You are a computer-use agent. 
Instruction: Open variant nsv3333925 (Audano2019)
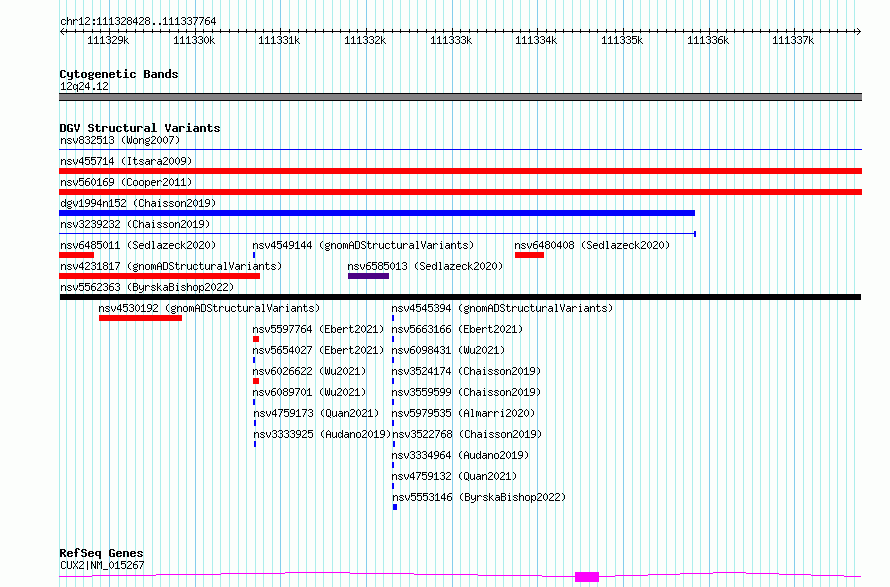(x=322, y=434)
